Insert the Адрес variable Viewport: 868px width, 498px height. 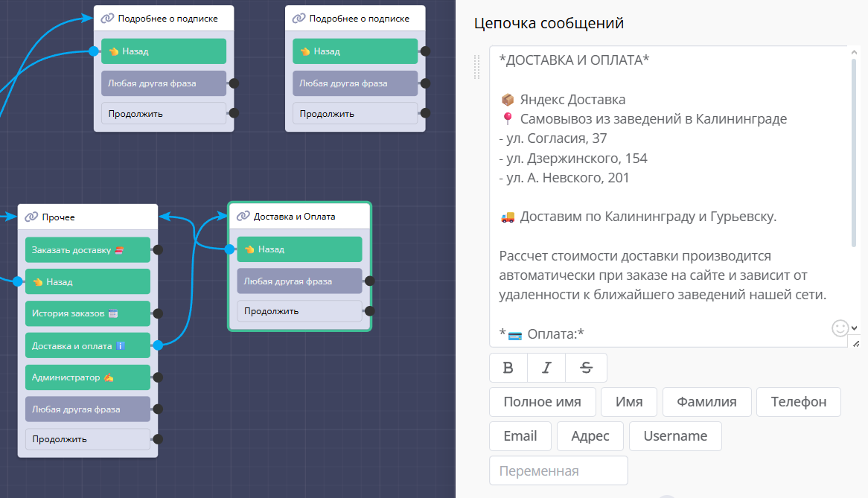click(590, 436)
